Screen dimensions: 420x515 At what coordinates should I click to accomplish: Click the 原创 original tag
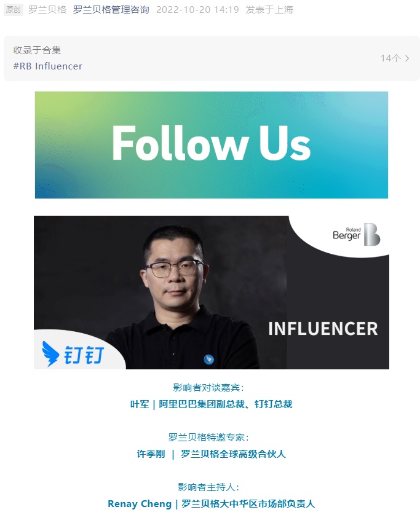click(x=13, y=9)
